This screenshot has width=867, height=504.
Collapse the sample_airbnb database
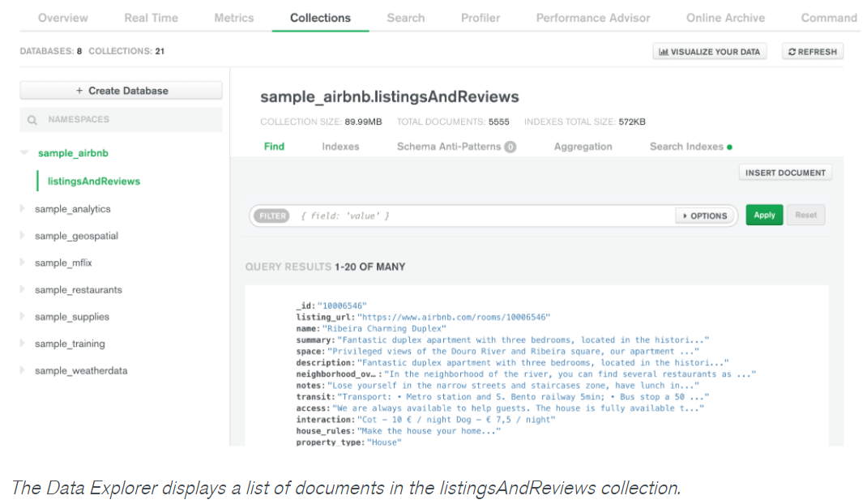pyautogui.click(x=23, y=152)
